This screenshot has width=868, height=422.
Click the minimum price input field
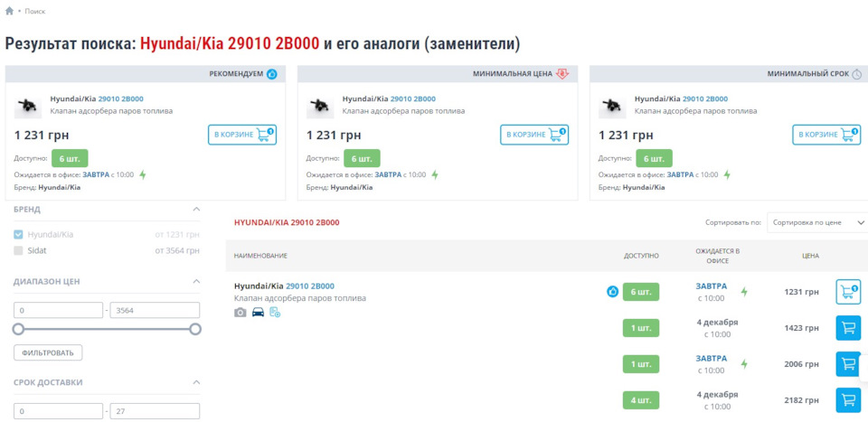click(x=58, y=310)
